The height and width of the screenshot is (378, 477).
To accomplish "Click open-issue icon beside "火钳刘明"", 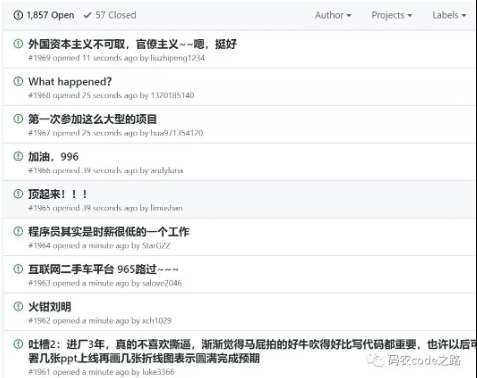I will [18, 306].
